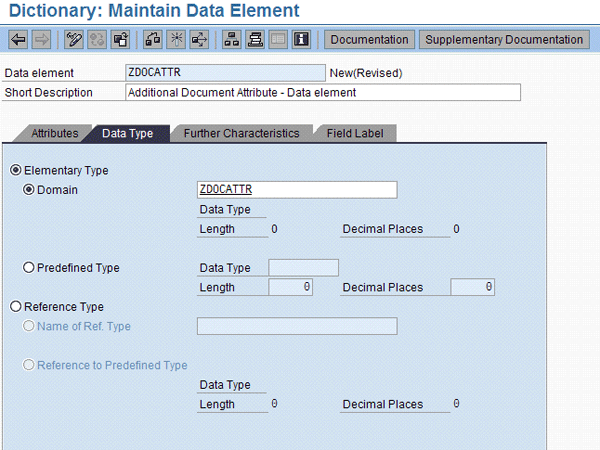Click the Display Object List hierarchy icon
Viewport: 600px width, 450px height.
pos(231,40)
